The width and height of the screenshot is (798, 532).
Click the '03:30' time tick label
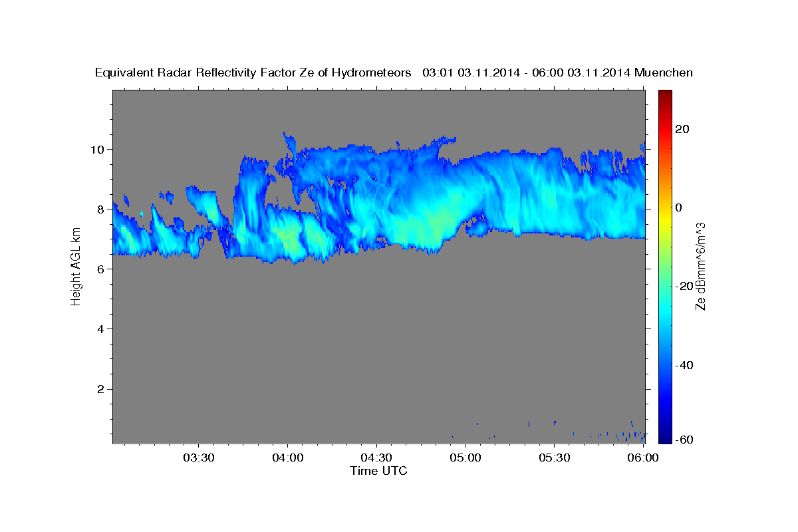tap(198, 458)
